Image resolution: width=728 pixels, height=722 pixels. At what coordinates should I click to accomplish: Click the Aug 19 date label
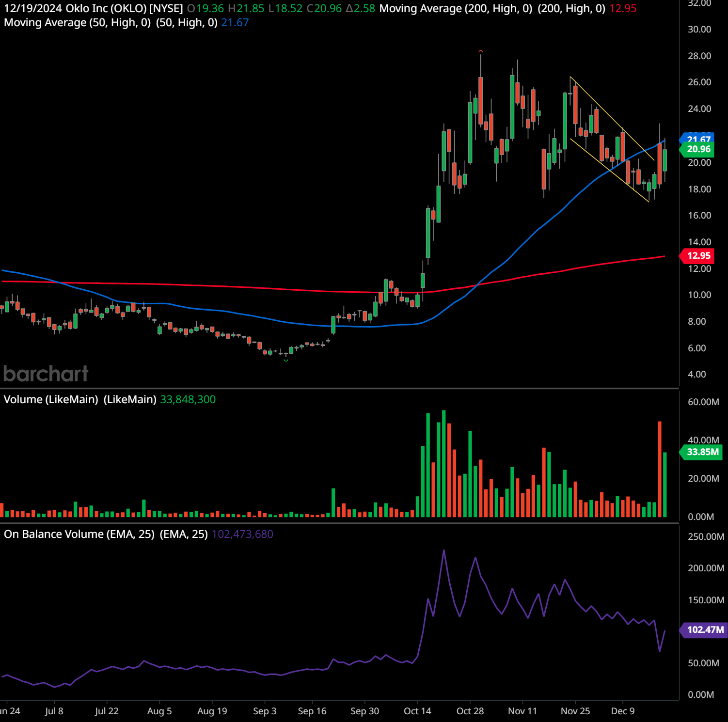(x=212, y=711)
